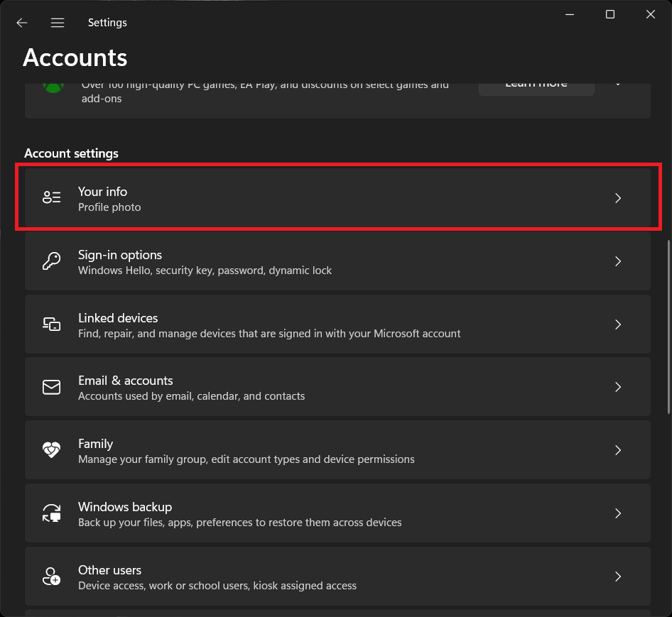Image resolution: width=672 pixels, height=617 pixels.
Task: Click the Linked devices icon
Action: (x=51, y=324)
